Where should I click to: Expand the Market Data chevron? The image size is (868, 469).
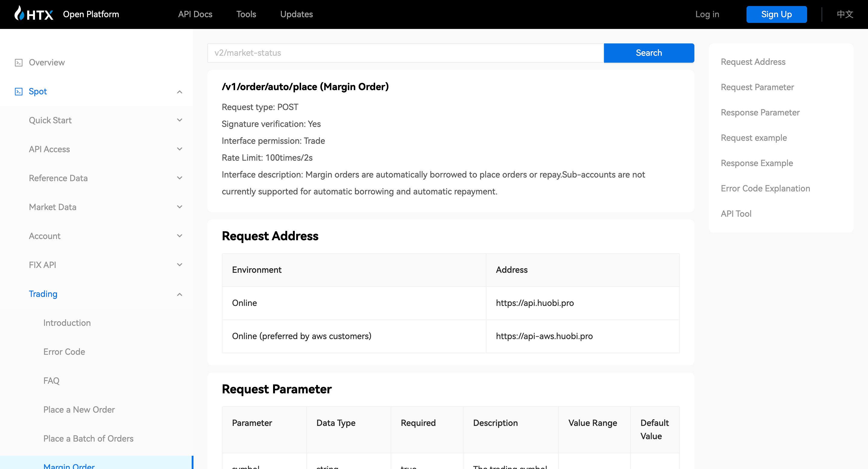point(180,207)
